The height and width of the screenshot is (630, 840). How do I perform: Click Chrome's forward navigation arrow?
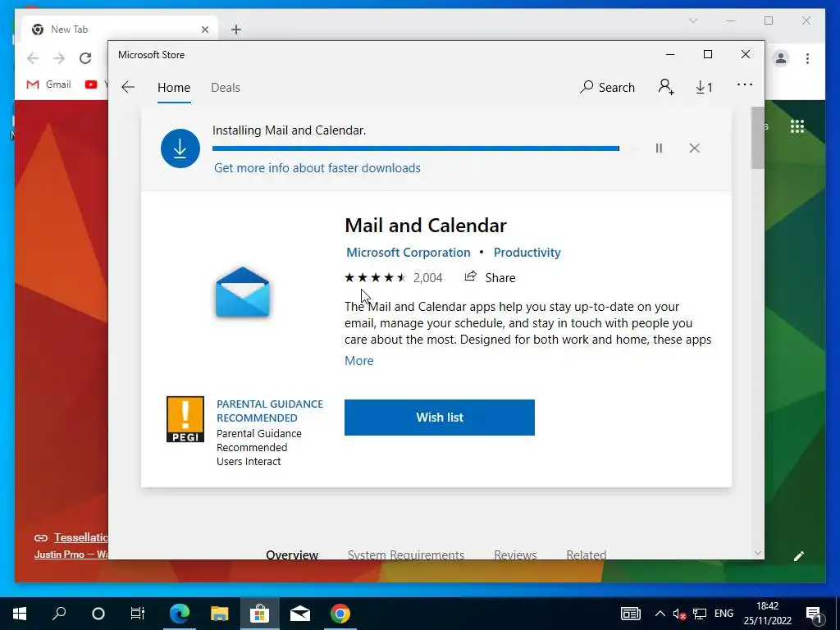pos(59,58)
